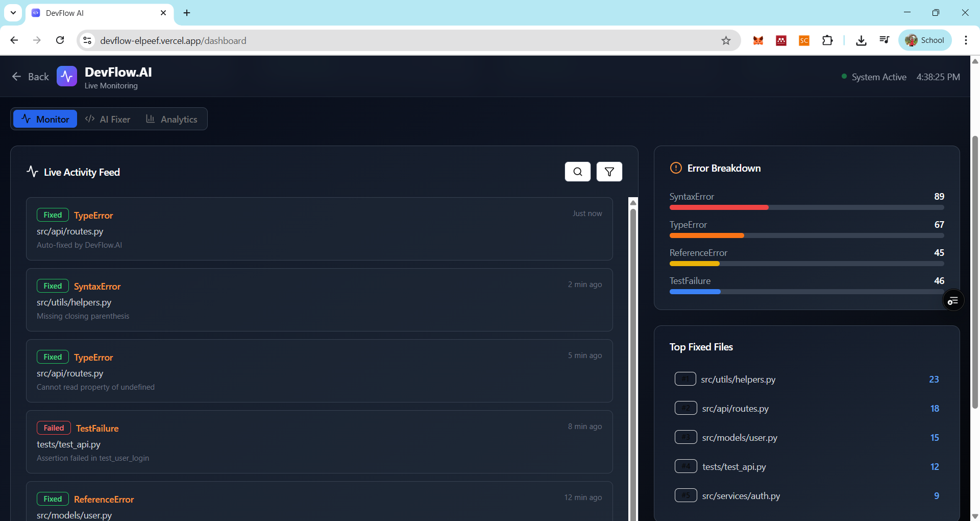Click 'Assertion failed in test_user_login' text
Screen dimensions: 980x521
tap(93, 458)
